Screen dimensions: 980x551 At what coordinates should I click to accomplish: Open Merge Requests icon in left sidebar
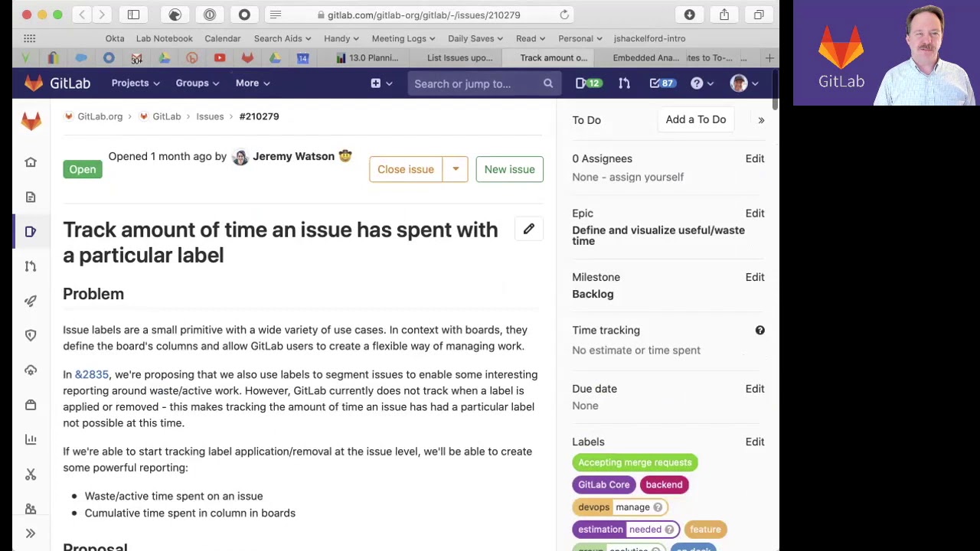click(31, 266)
